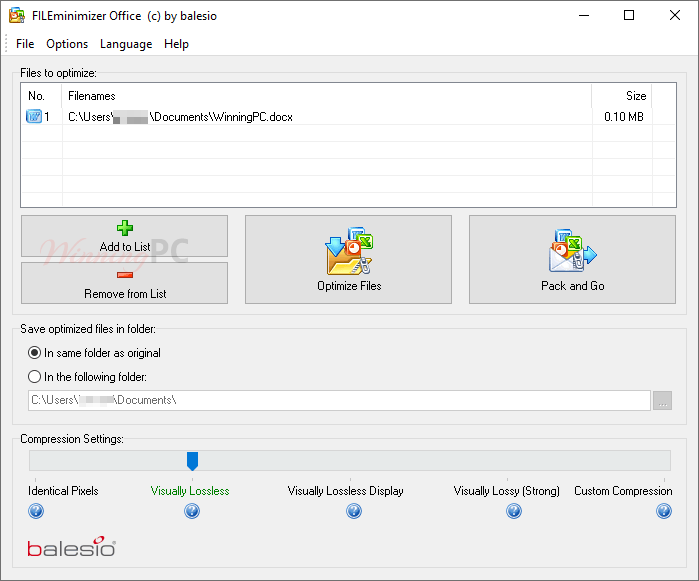The image size is (699, 581).
Task: Choose Visually Lossless compression label
Action: [x=190, y=491]
